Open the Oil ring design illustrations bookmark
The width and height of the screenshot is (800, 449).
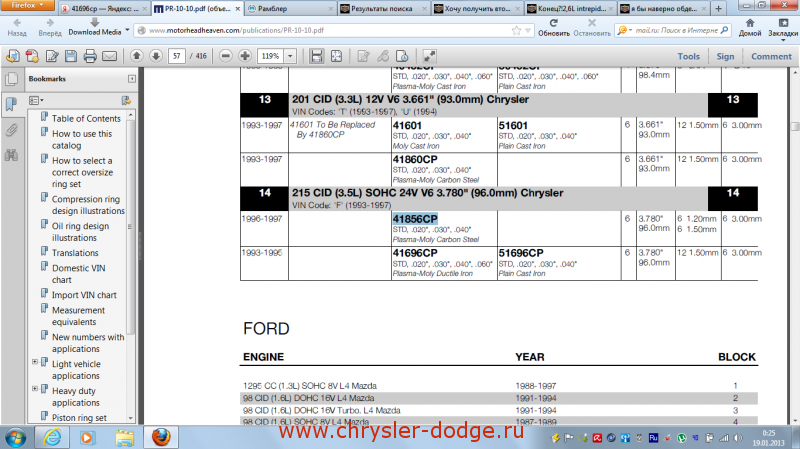click(80, 232)
